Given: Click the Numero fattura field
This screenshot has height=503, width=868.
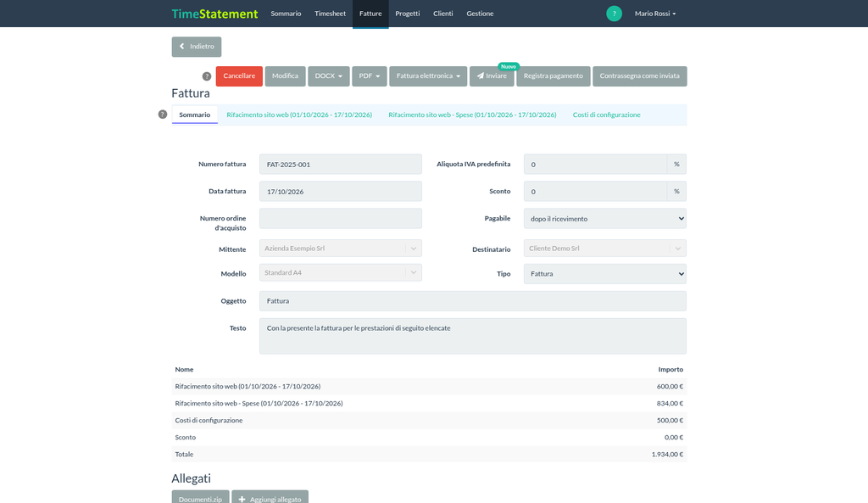Looking at the screenshot, I should click(341, 164).
